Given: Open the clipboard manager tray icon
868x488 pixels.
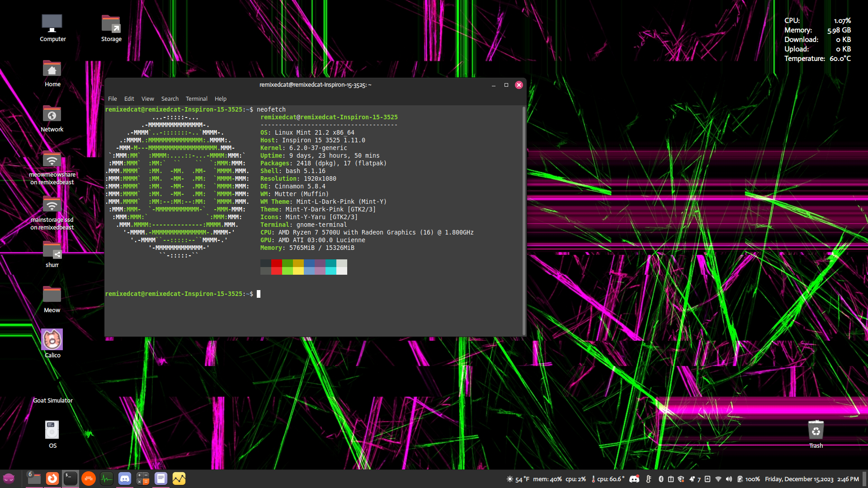Looking at the screenshot, I should point(671,479).
